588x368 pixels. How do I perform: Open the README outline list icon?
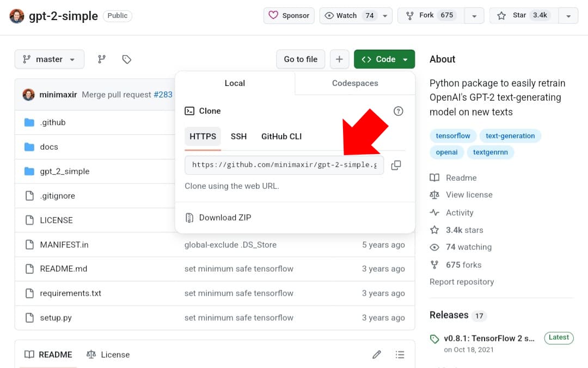[x=400, y=354]
